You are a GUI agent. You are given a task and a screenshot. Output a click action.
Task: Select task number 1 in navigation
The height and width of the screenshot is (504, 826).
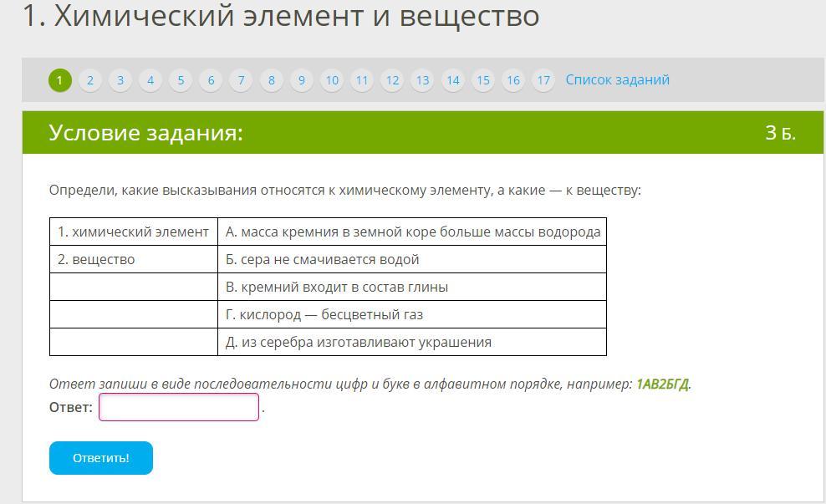pyautogui.click(x=59, y=80)
